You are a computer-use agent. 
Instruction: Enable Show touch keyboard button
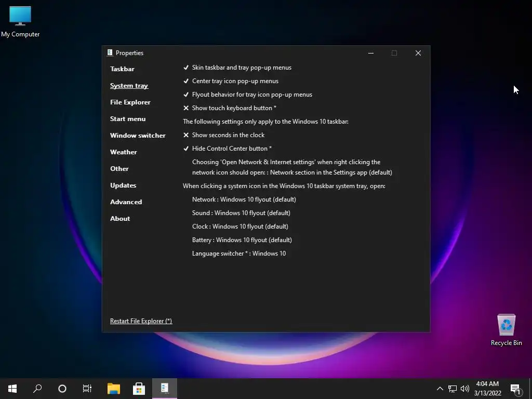(230, 108)
